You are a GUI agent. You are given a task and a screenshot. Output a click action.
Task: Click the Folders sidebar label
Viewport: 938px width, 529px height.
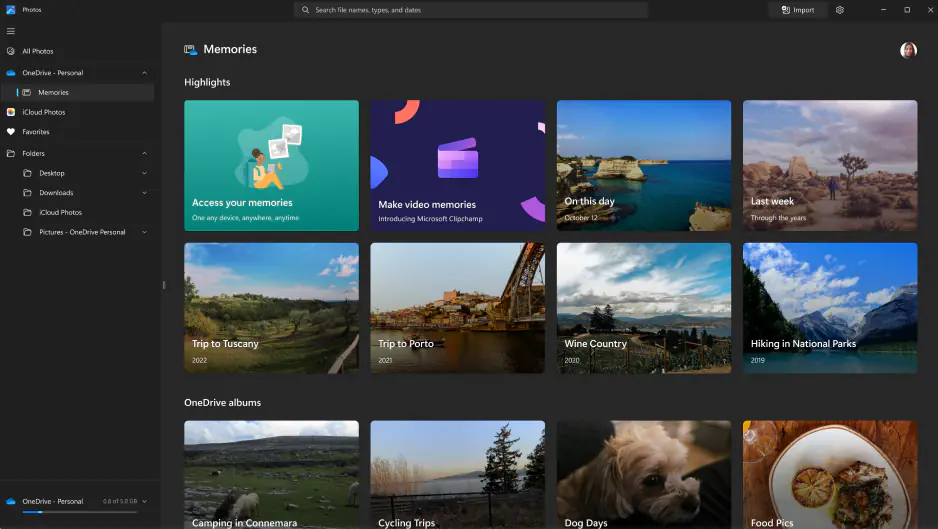click(x=34, y=154)
